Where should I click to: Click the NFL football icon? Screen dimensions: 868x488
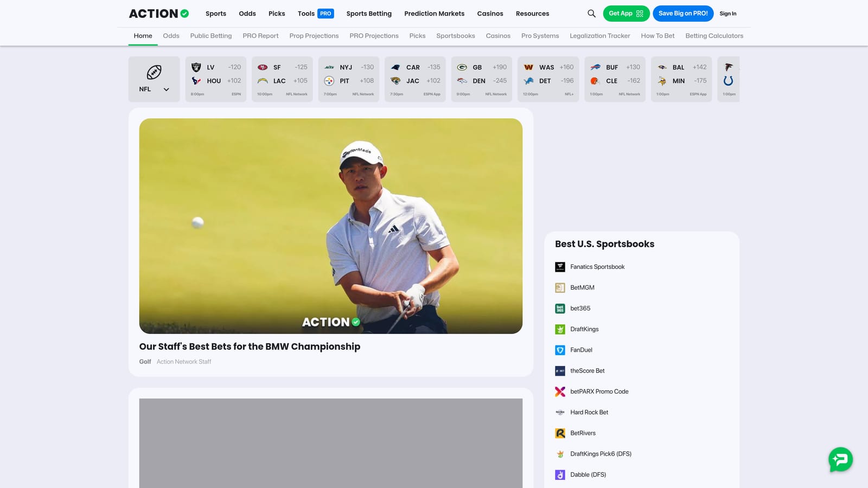[x=154, y=72]
